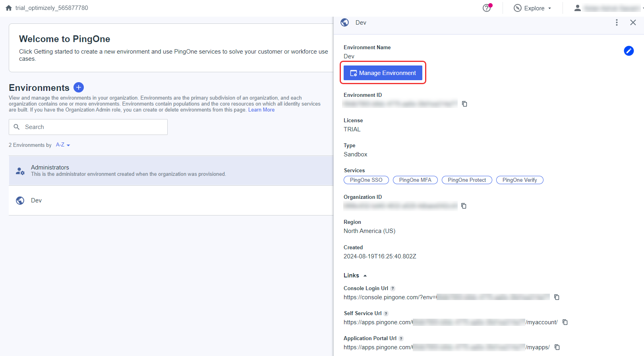Close the Dev details panel

[633, 23]
